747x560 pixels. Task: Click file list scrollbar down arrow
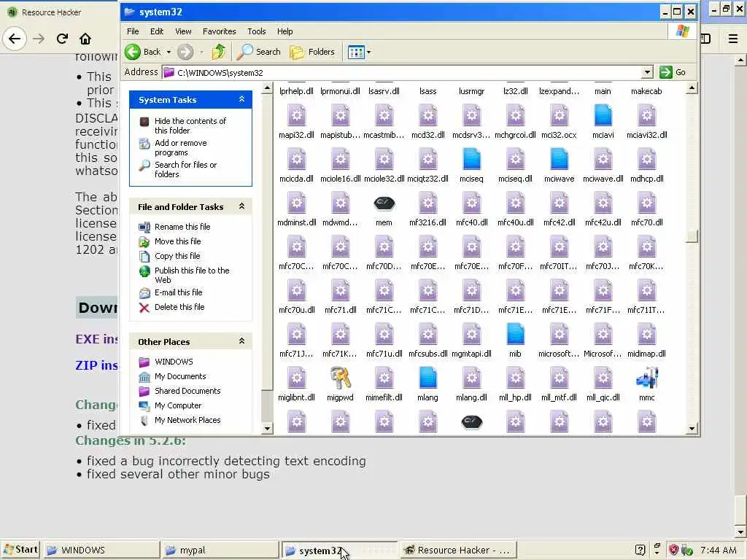tap(692, 429)
